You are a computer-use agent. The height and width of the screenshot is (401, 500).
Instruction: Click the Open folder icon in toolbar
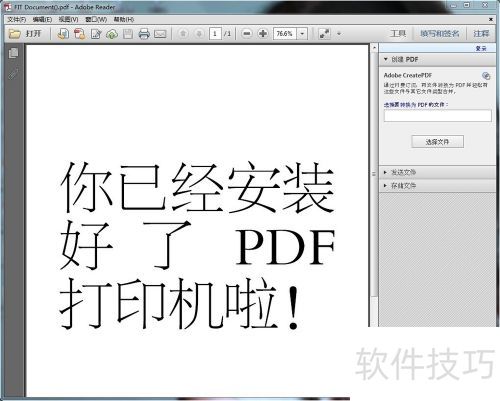(14, 34)
